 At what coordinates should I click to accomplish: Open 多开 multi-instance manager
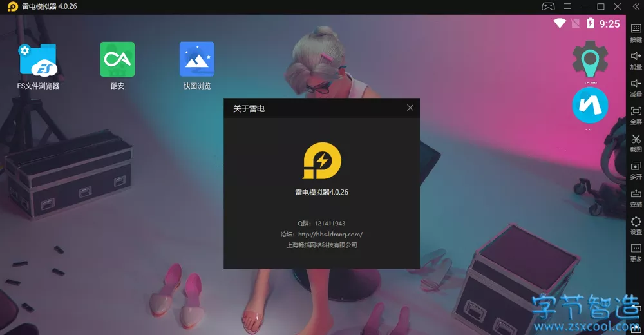click(x=636, y=171)
